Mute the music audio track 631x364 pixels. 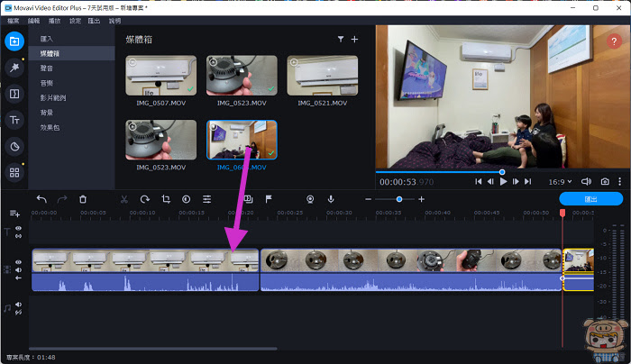click(x=19, y=305)
